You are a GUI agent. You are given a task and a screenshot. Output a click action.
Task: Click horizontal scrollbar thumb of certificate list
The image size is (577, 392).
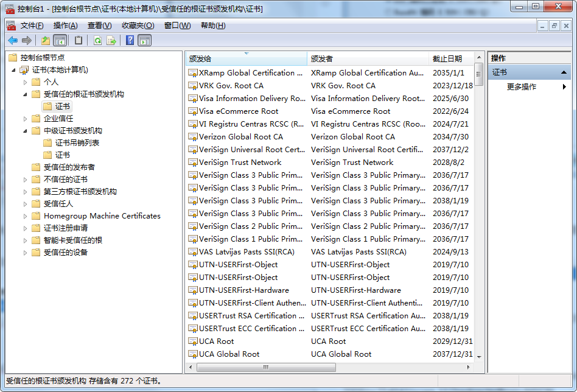point(266,367)
